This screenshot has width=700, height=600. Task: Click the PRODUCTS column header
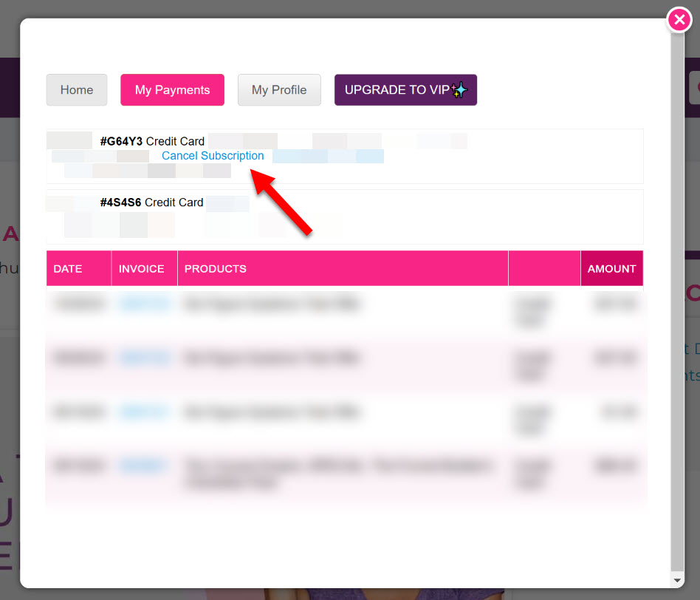216,269
